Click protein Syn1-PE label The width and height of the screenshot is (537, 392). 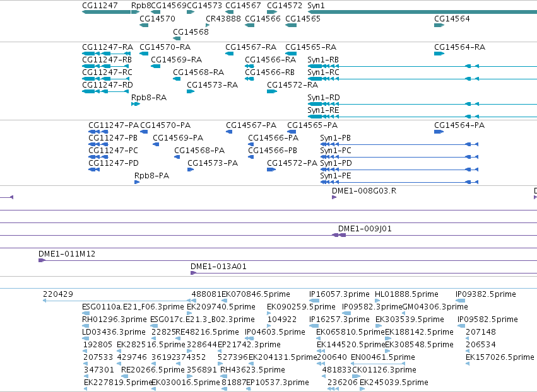click(336, 176)
